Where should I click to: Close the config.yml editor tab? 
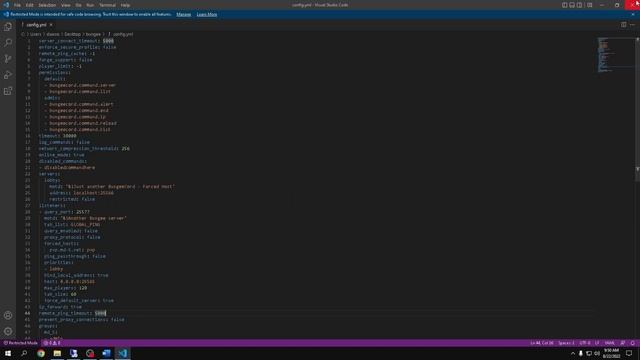[51, 25]
